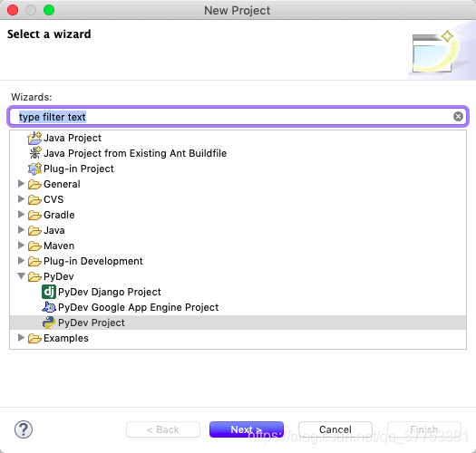This screenshot has width=476, height=453.
Task: Click the Maven label
Action: (59, 246)
